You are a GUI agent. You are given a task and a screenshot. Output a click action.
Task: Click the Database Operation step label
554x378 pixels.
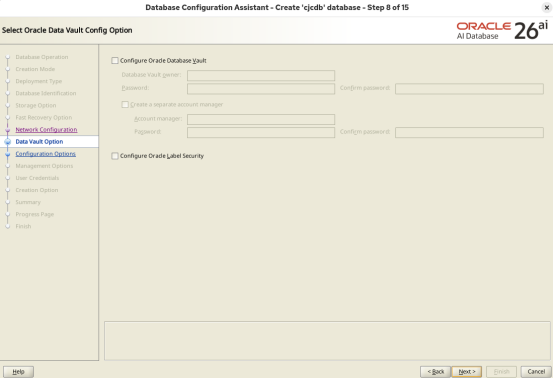tap(42, 57)
